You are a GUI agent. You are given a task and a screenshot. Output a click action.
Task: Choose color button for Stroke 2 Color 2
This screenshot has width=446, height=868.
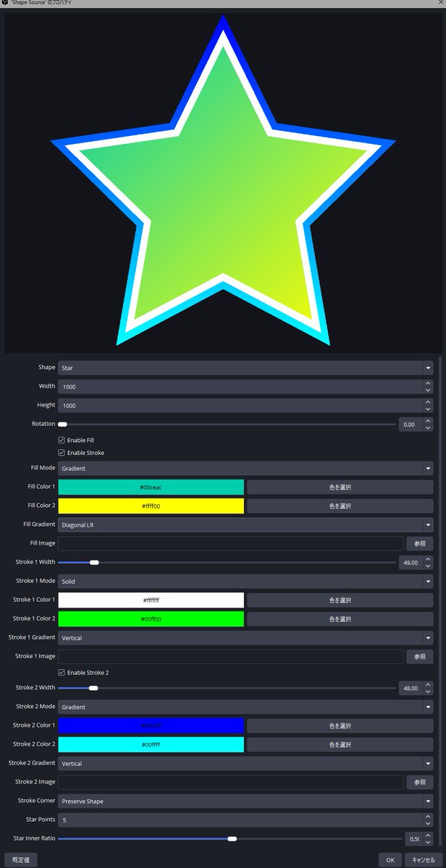coord(340,744)
